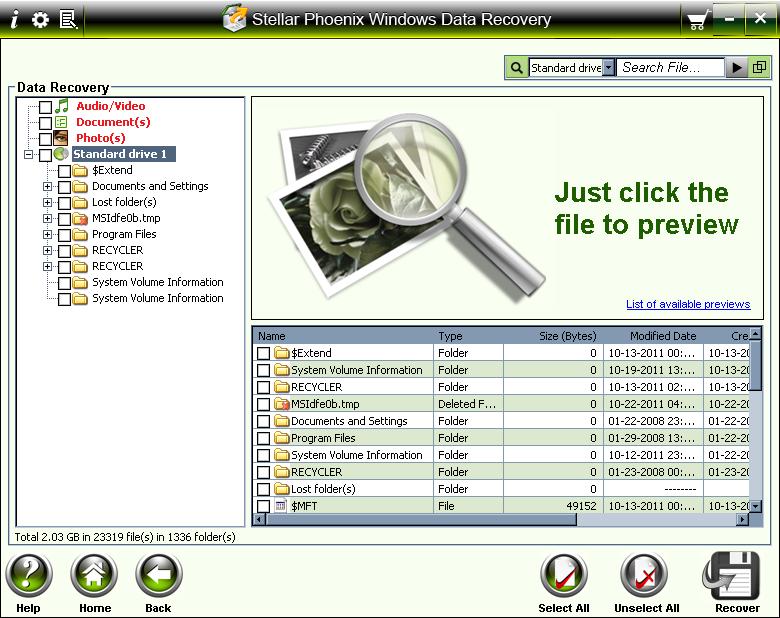
Task: Check the $MFT file checkbox
Action: (263, 506)
